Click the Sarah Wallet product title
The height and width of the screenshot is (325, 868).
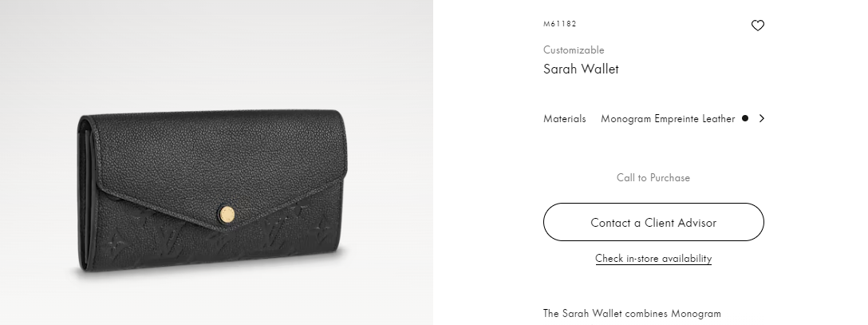[x=581, y=69]
